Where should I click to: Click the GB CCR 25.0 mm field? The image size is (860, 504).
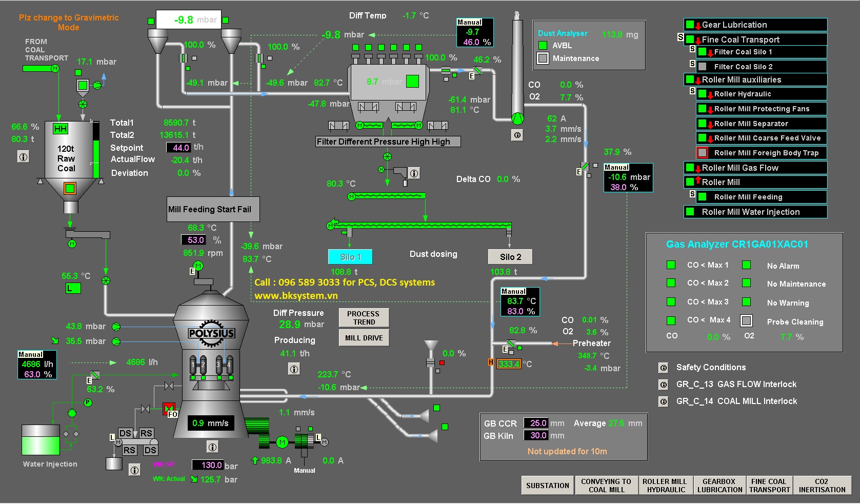click(x=536, y=423)
